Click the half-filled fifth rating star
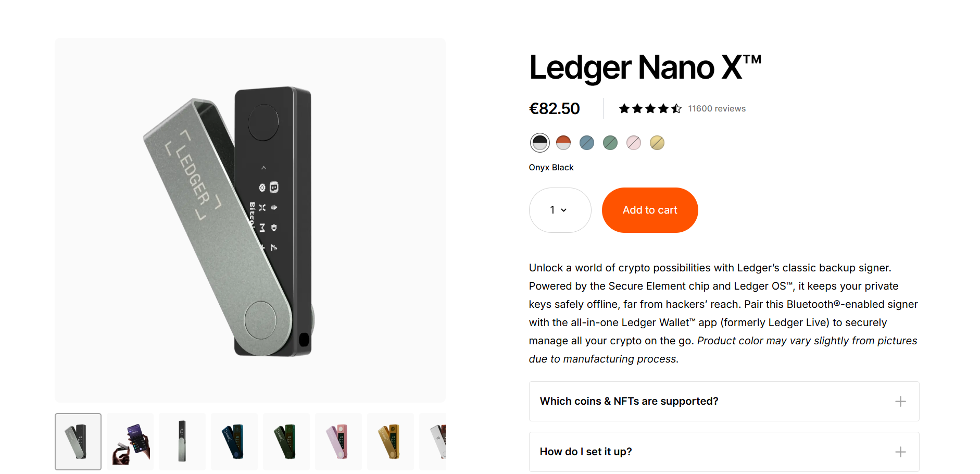Viewport: 980px width, 474px height. coord(676,108)
